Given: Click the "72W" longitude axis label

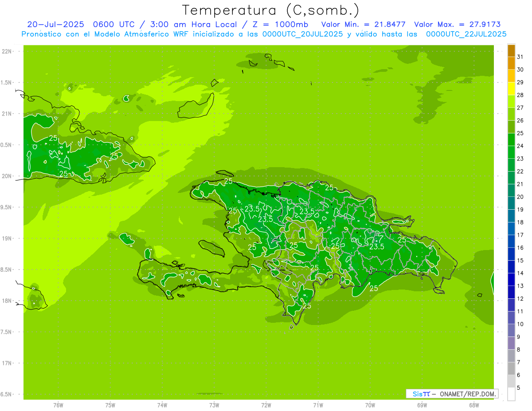Looking at the screenshot, I should (x=266, y=405).
